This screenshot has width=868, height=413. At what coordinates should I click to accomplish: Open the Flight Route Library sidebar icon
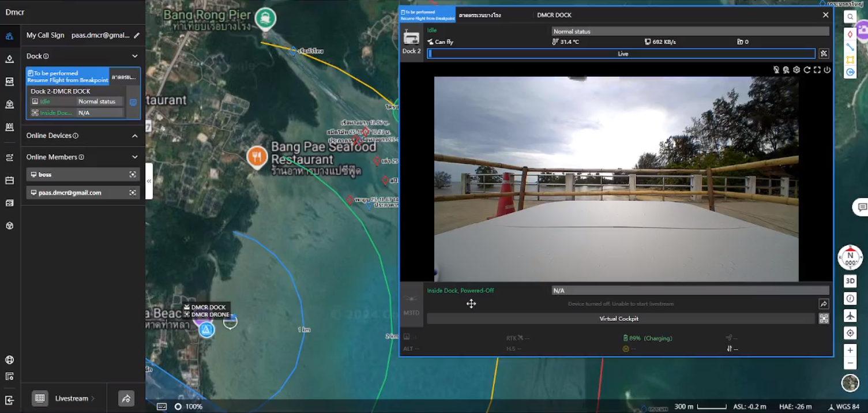[x=10, y=157]
